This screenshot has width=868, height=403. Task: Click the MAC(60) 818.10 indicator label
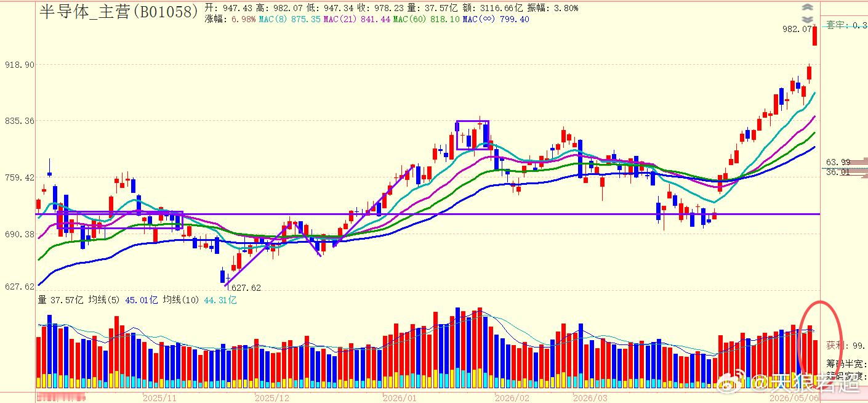(427, 19)
